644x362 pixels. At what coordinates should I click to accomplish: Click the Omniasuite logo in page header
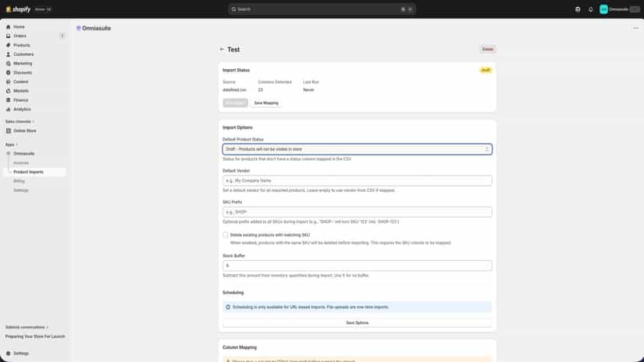[x=79, y=28]
